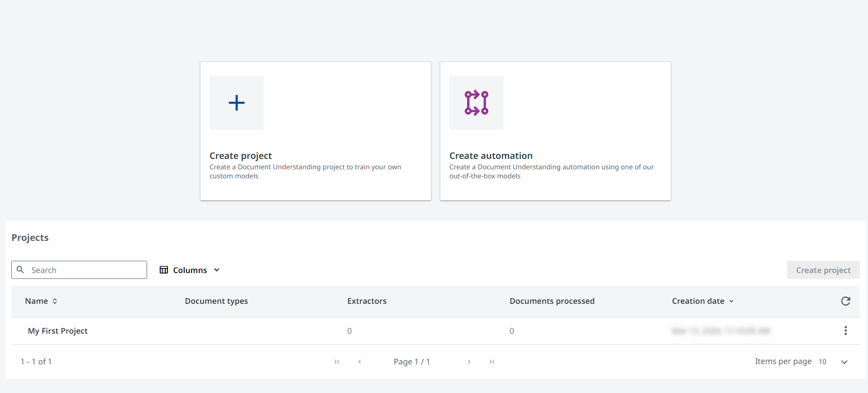Viewport: 868px width, 393px height.
Task: Open the My First Project options menu
Action: pyautogui.click(x=845, y=331)
